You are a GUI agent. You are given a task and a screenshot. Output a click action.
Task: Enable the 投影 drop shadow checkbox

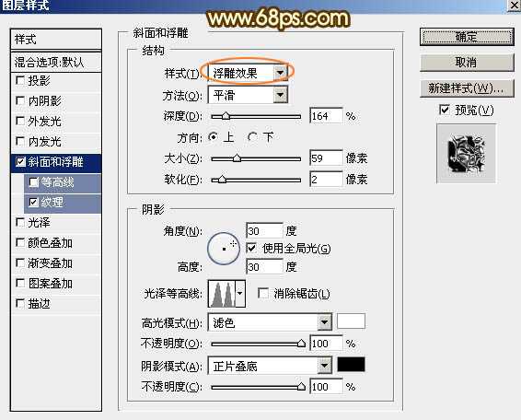point(20,80)
